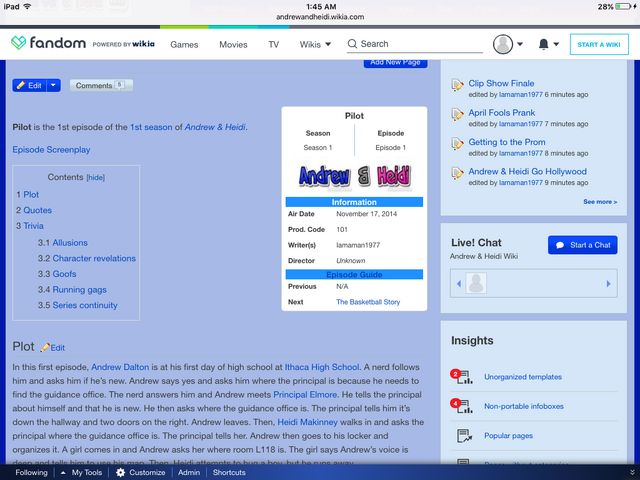Viewport: 640px width, 480px height.
Task: Open the Andrew Dalton link
Action: pos(120,367)
